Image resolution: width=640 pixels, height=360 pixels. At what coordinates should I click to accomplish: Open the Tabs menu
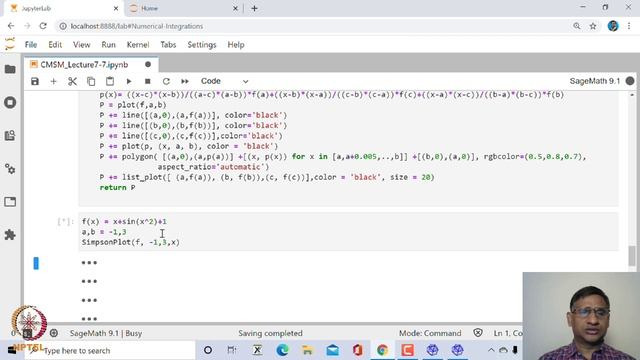click(168, 45)
